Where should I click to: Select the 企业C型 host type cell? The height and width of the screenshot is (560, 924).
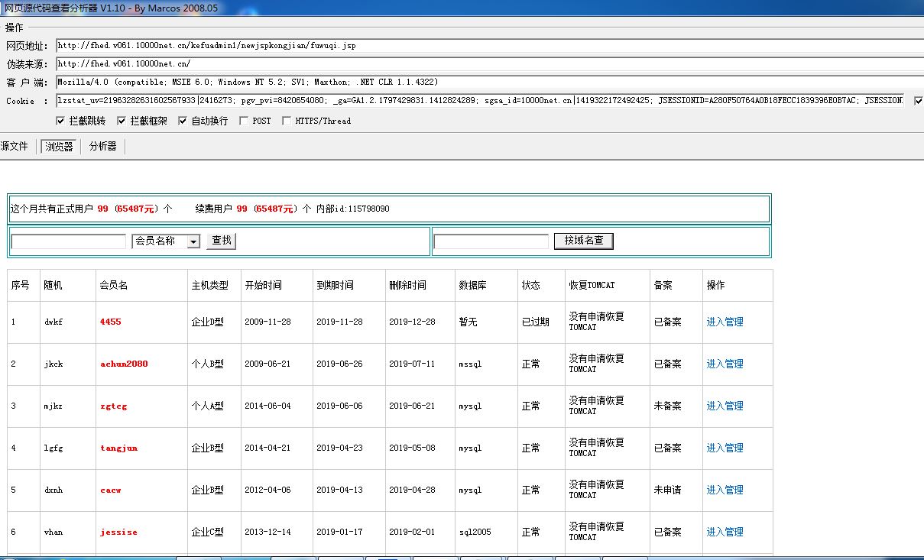point(207,532)
